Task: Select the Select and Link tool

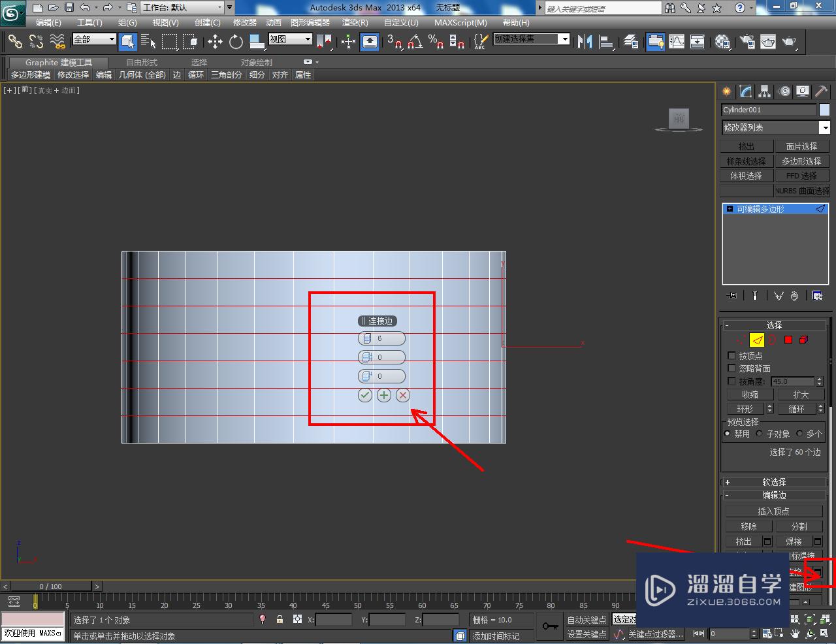Action: coord(14,42)
